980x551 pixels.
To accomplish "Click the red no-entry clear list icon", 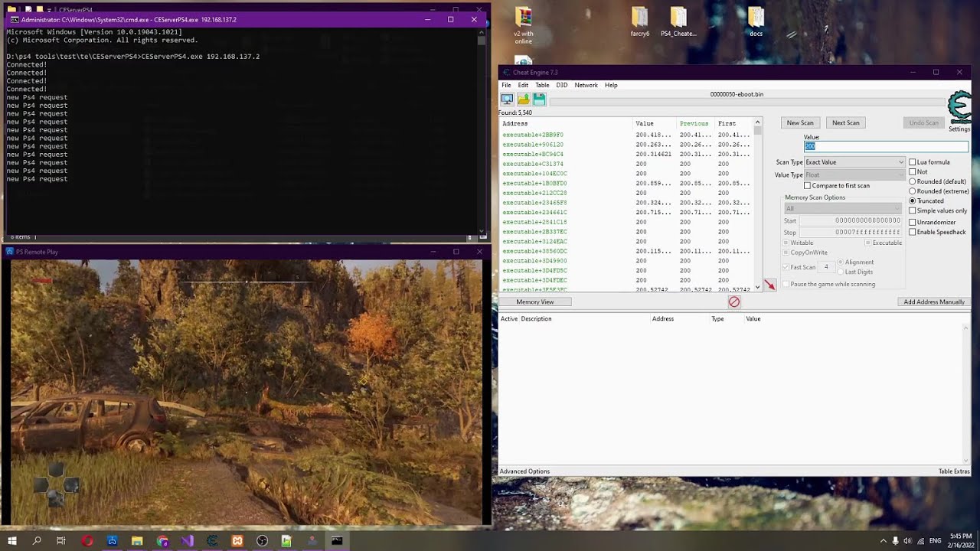I will point(734,302).
